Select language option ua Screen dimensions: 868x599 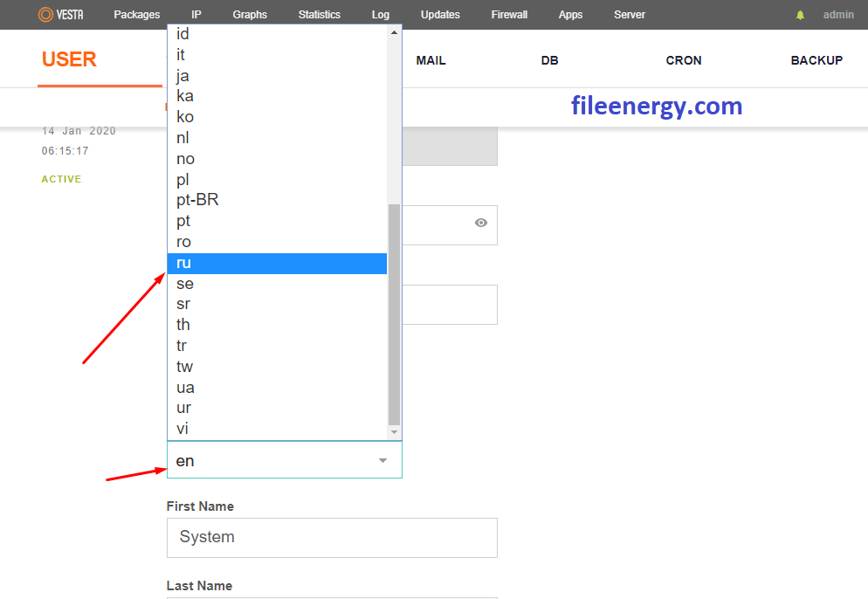(x=277, y=388)
